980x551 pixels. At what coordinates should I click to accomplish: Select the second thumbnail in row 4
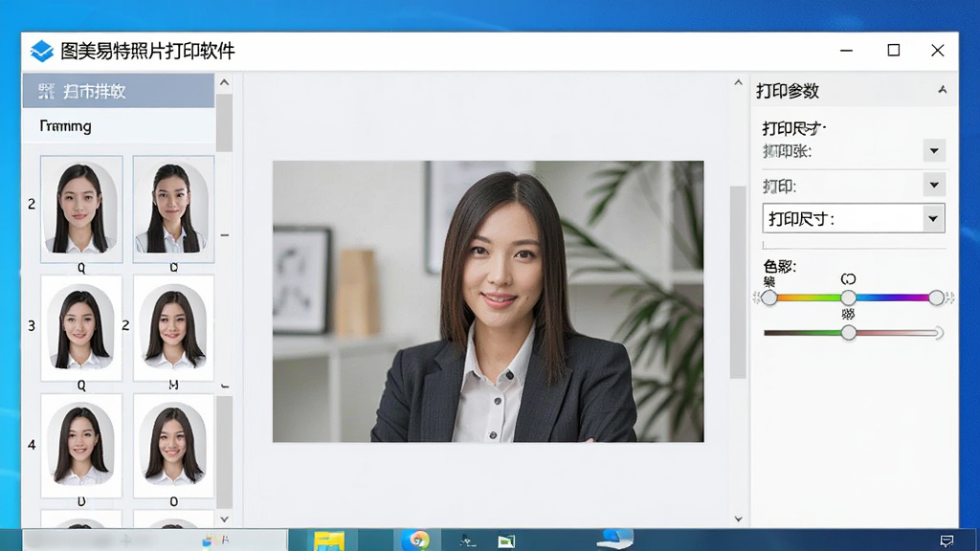click(x=173, y=446)
